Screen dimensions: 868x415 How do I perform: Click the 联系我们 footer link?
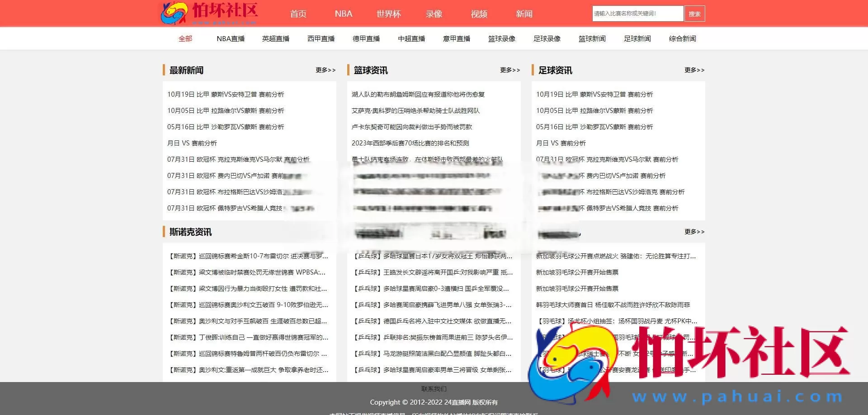click(x=434, y=388)
